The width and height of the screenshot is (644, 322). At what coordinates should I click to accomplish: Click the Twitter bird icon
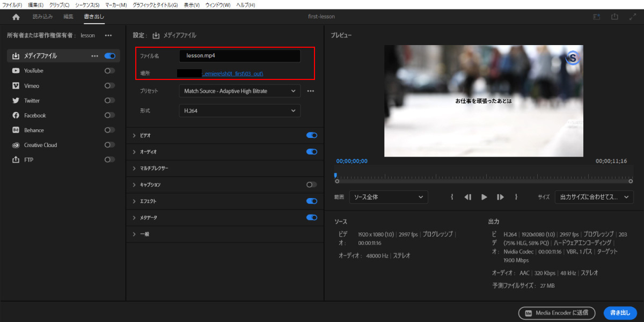[16, 100]
